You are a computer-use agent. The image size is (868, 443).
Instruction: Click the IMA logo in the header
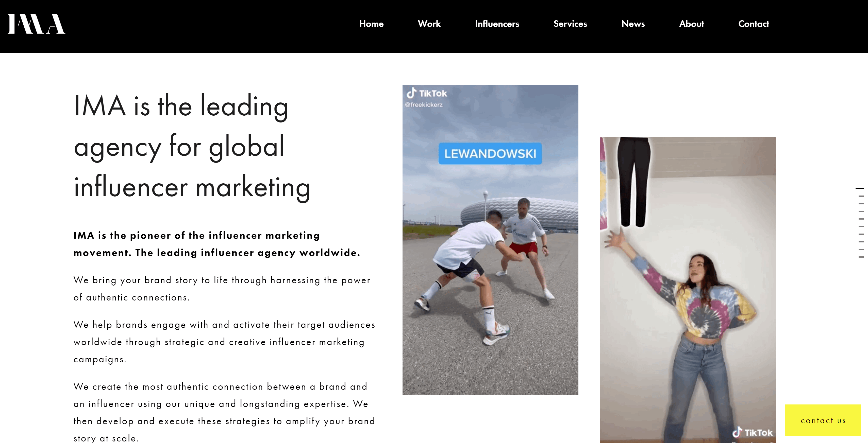point(36,24)
